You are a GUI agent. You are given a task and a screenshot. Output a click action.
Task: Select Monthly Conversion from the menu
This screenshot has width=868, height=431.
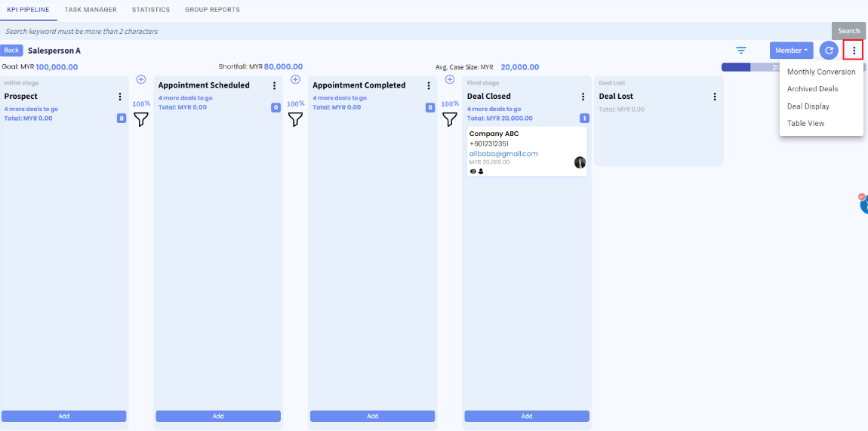[820, 72]
